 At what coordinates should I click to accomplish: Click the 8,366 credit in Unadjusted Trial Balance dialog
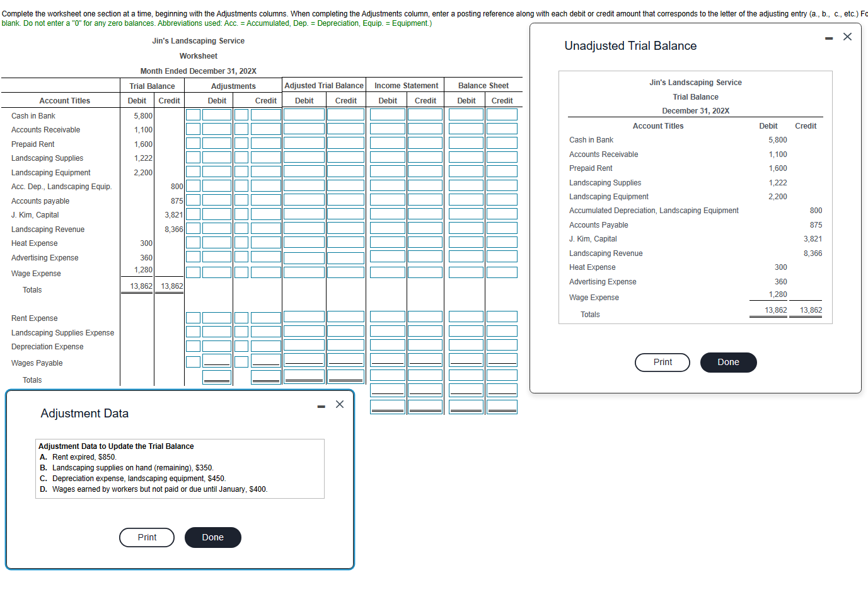pyautogui.click(x=813, y=253)
